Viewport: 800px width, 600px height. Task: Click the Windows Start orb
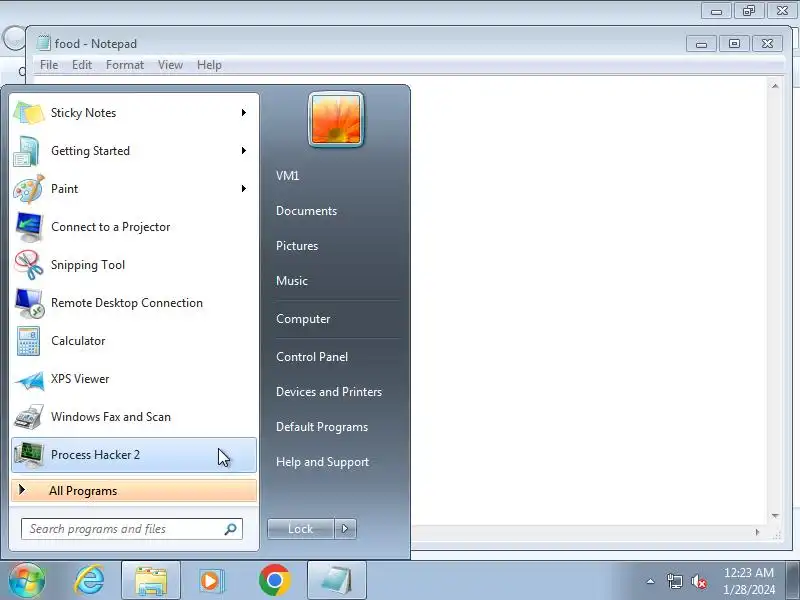(x=27, y=580)
